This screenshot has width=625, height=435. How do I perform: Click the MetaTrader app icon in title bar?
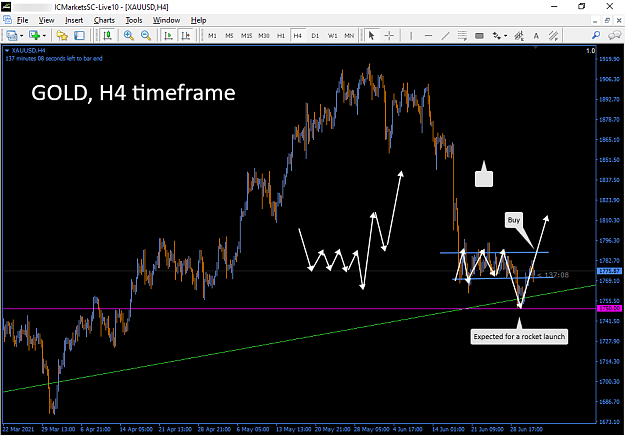(6, 6)
